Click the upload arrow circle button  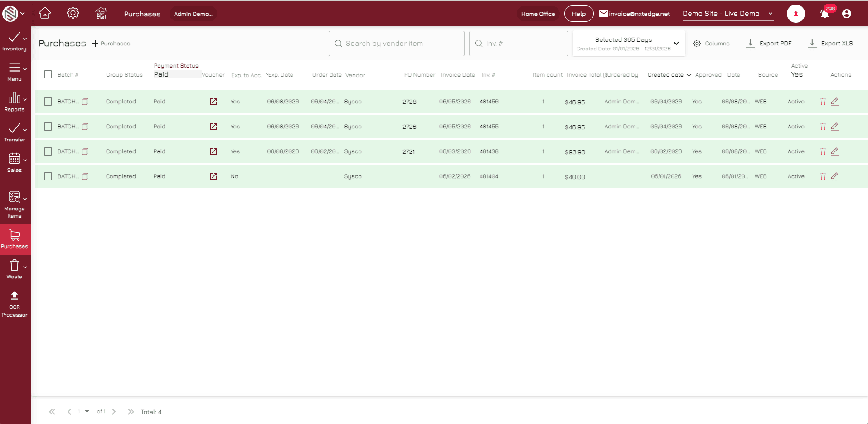[795, 14]
